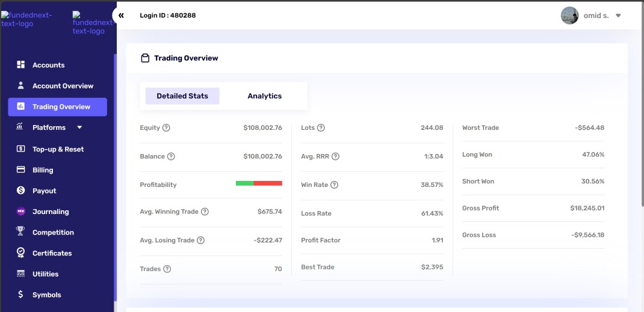Image resolution: width=644 pixels, height=312 pixels.
Task: Switch to the Analytics tab
Action: [264, 96]
